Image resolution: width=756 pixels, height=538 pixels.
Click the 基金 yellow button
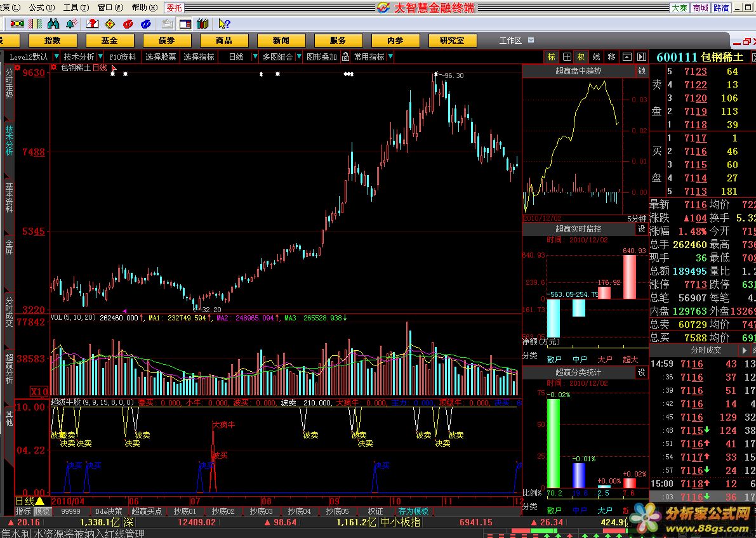point(109,41)
